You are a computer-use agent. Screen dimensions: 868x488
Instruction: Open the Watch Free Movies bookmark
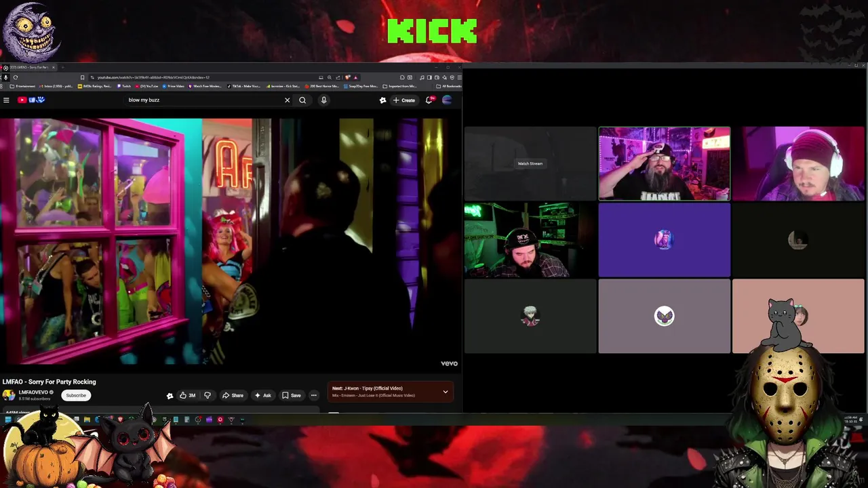[x=205, y=86]
